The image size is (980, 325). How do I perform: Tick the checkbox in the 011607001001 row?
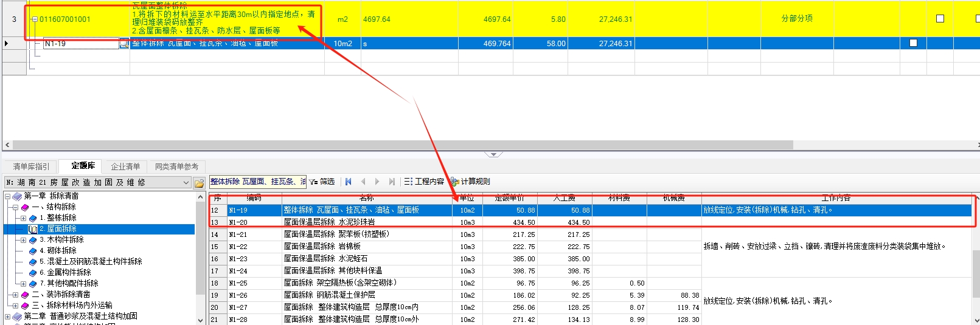(940, 19)
